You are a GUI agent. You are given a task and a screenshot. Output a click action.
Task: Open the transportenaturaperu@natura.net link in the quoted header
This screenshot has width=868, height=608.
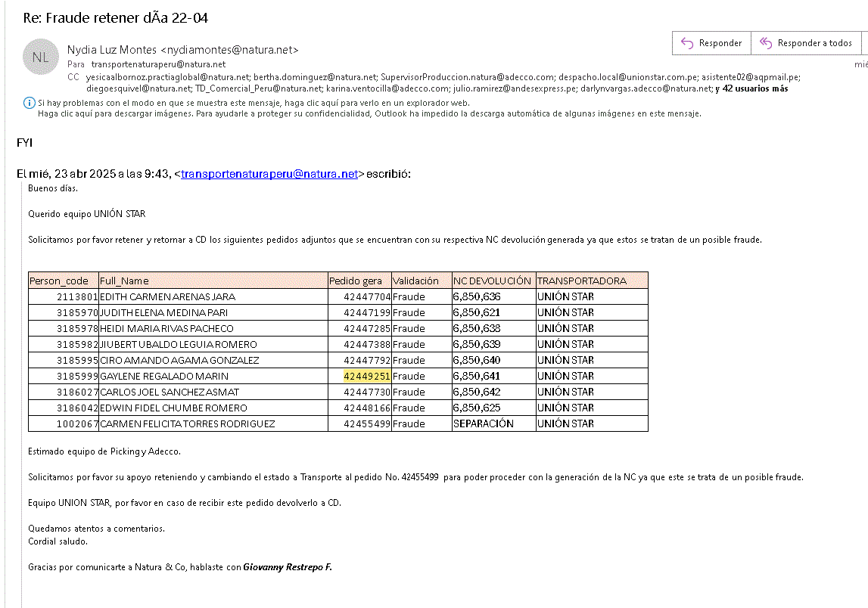click(x=269, y=174)
